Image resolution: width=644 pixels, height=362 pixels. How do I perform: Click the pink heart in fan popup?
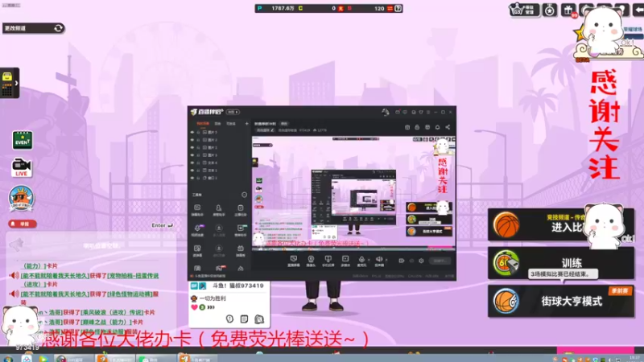194,307
